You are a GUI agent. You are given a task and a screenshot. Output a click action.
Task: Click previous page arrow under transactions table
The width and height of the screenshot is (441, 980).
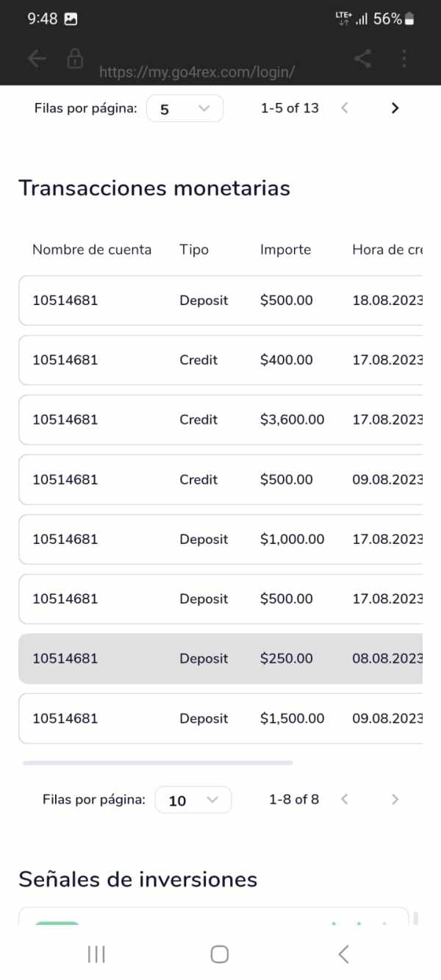coord(344,799)
